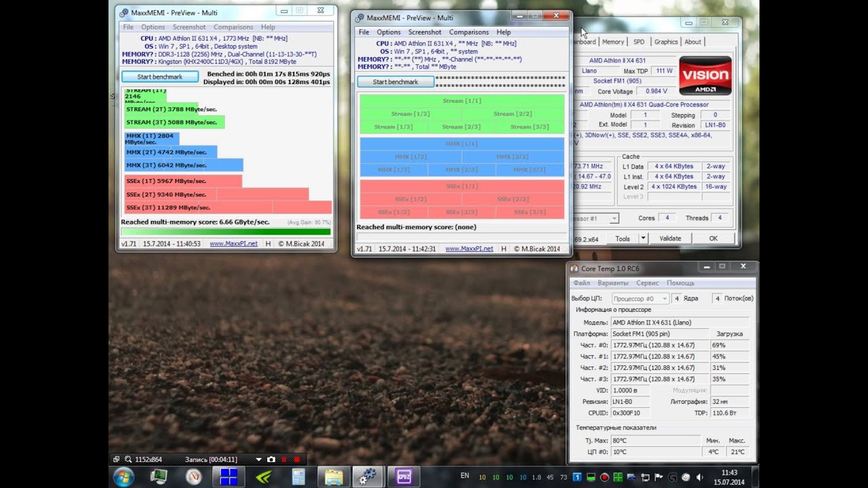Click the Action Center flag tray icon

click(658, 477)
